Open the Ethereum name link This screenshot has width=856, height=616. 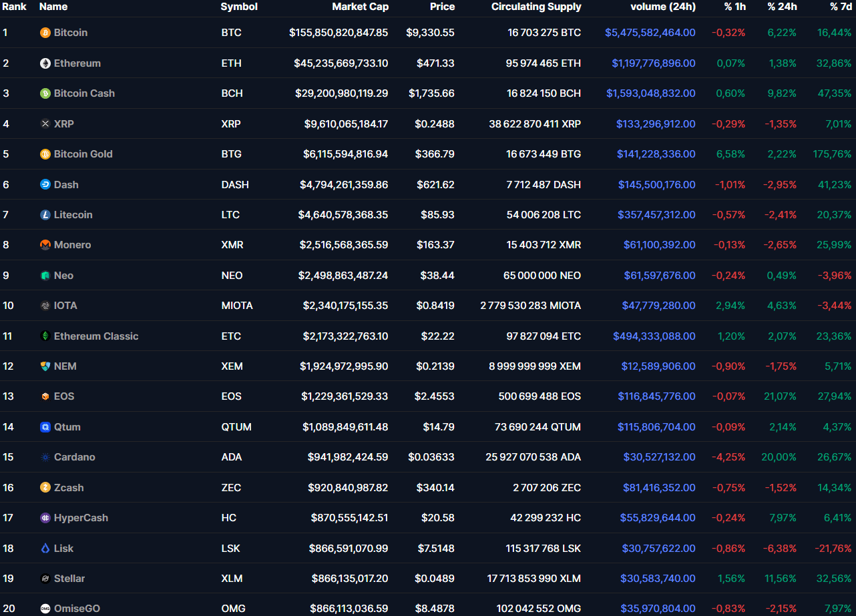[x=77, y=63]
